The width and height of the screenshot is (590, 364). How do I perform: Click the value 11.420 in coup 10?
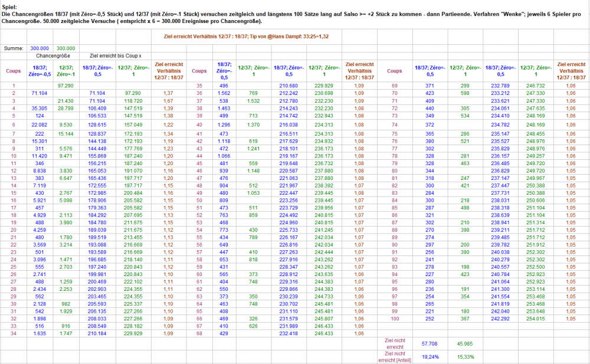[x=40, y=156]
